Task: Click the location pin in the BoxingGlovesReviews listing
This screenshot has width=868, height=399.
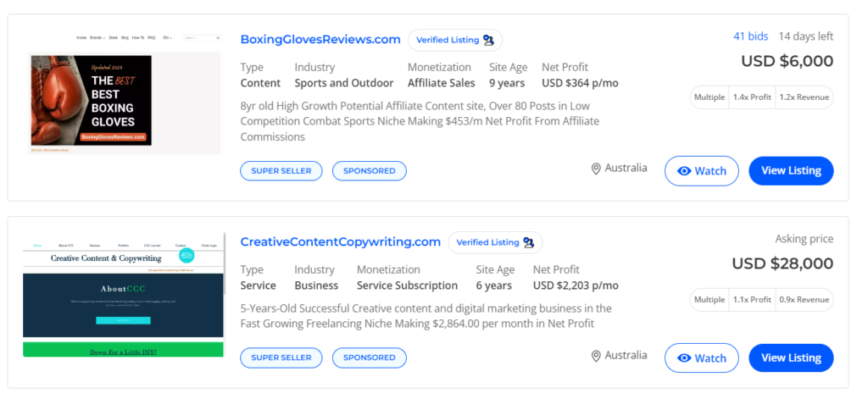Action: coord(596,169)
